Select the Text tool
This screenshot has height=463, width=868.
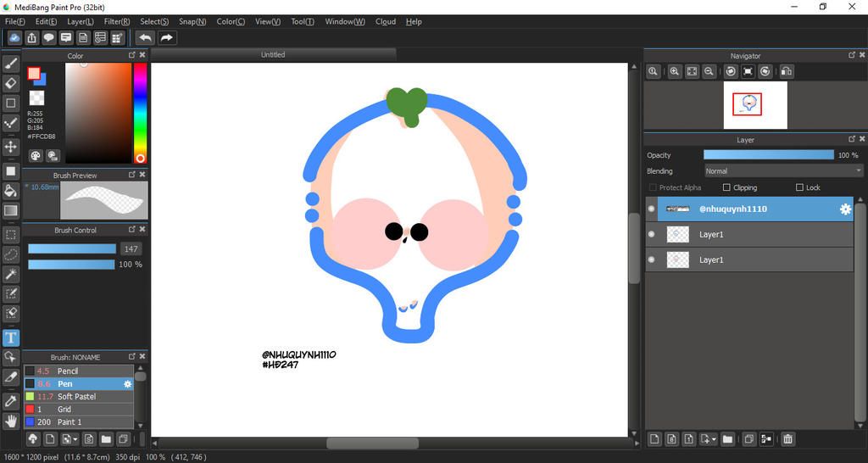(x=10, y=337)
